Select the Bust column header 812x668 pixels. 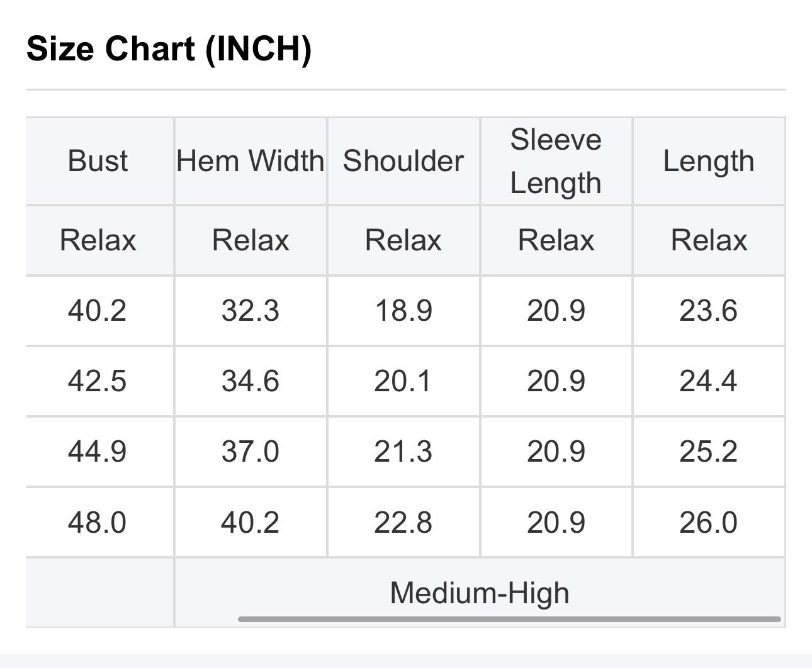[x=98, y=161]
